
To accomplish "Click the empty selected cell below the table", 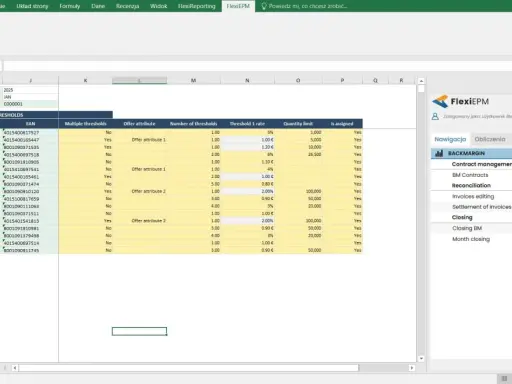I will pos(139,331).
